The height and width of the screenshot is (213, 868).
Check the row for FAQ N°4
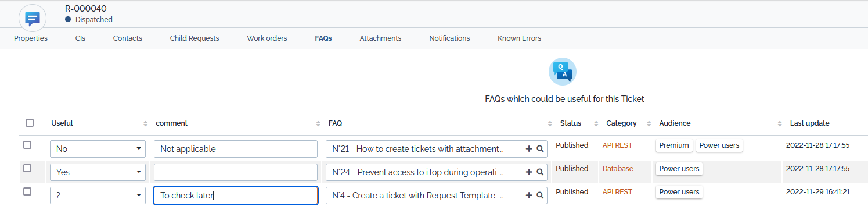(27, 191)
